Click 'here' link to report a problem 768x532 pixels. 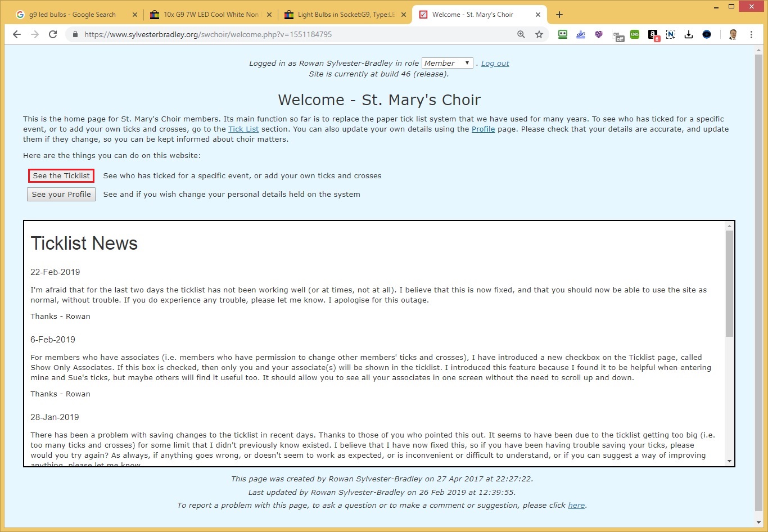coord(576,505)
